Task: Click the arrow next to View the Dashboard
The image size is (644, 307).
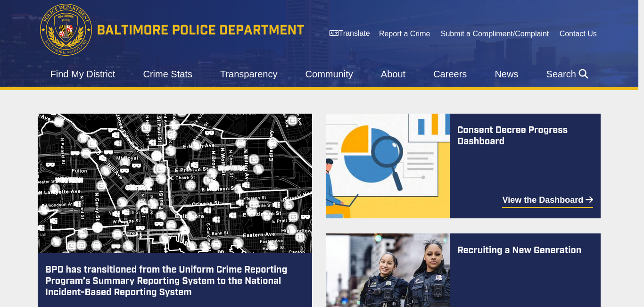Action: pos(589,200)
